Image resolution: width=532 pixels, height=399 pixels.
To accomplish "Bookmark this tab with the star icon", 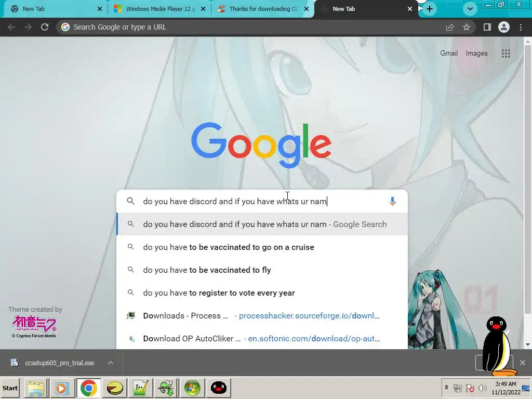I will (467, 27).
